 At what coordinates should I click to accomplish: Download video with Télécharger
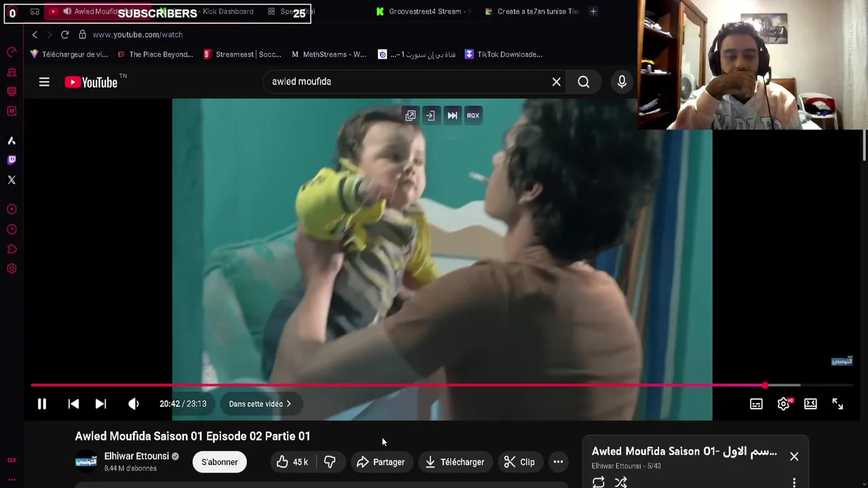pos(455,462)
